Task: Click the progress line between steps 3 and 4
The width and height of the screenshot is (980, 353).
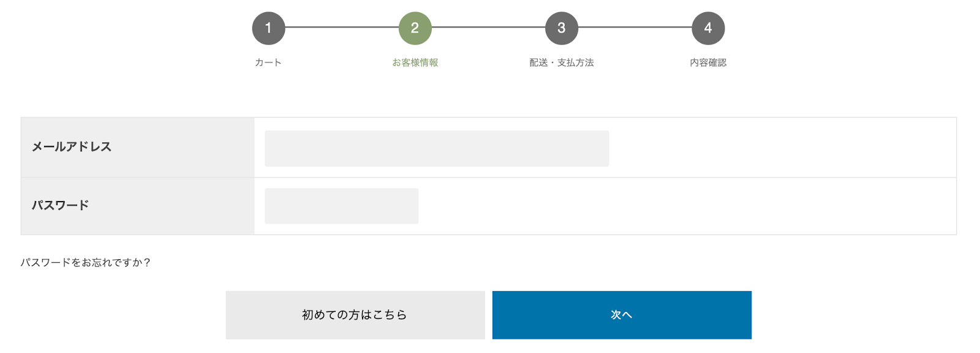Action: (x=635, y=27)
